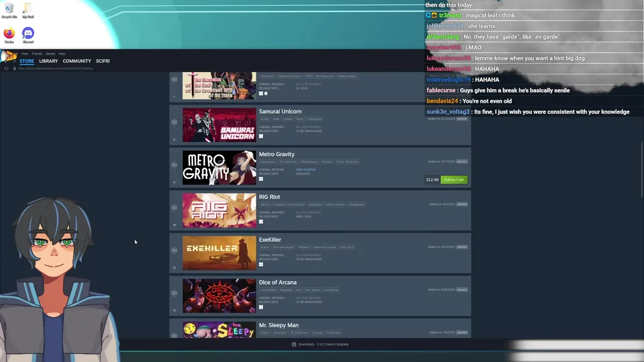
Task: Open the Dice of Arcana title link
Action: (278, 283)
